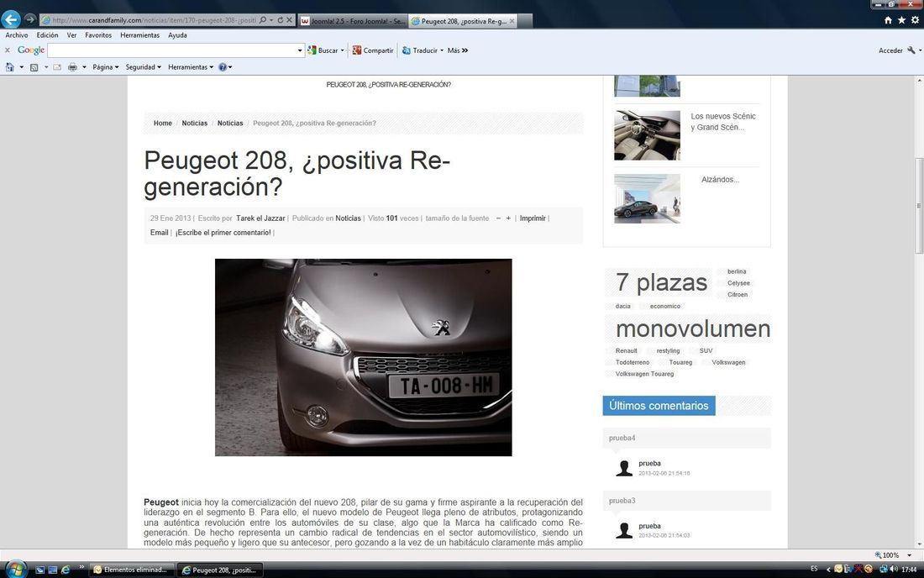The image size is (924, 578).
Task: Click the Home breadcrumb link
Action: [x=163, y=123]
